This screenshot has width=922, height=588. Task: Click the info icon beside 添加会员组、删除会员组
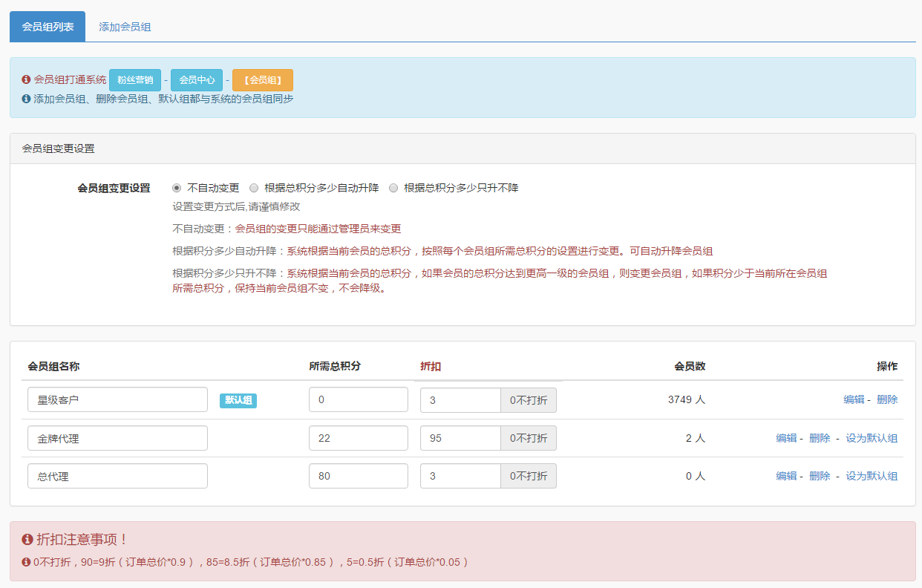[x=26, y=98]
